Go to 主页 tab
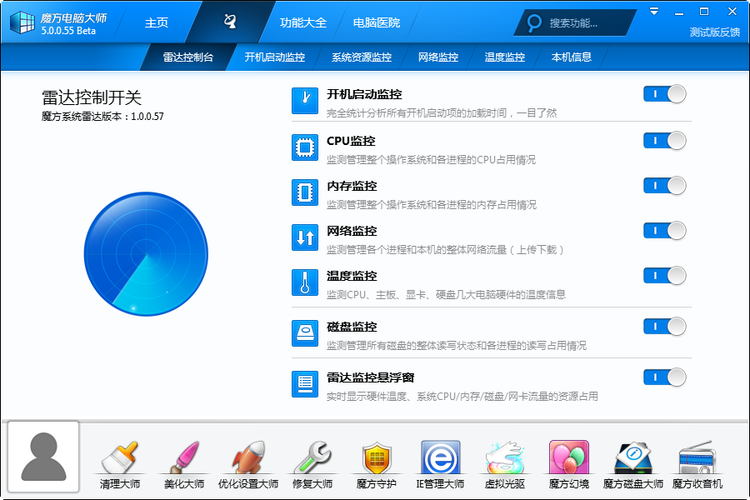The width and height of the screenshot is (750, 500). click(x=156, y=22)
